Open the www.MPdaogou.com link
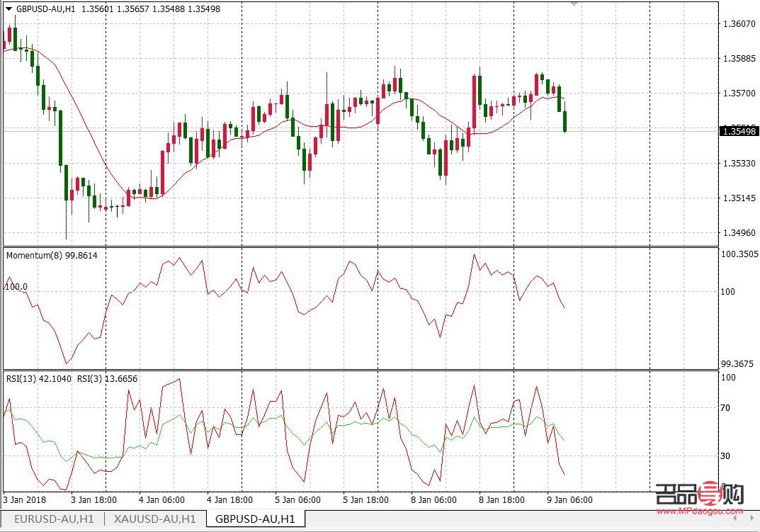 pyautogui.click(x=701, y=510)
